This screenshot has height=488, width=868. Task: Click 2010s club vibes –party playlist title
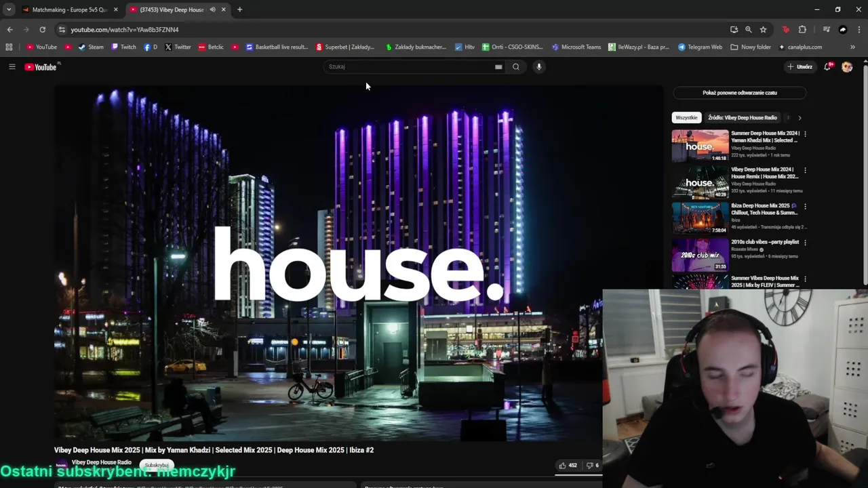[x=765, y=242]
